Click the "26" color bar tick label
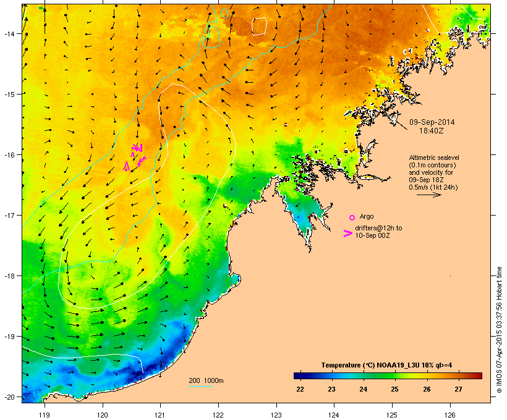507x420 pixels. (427, 389)
